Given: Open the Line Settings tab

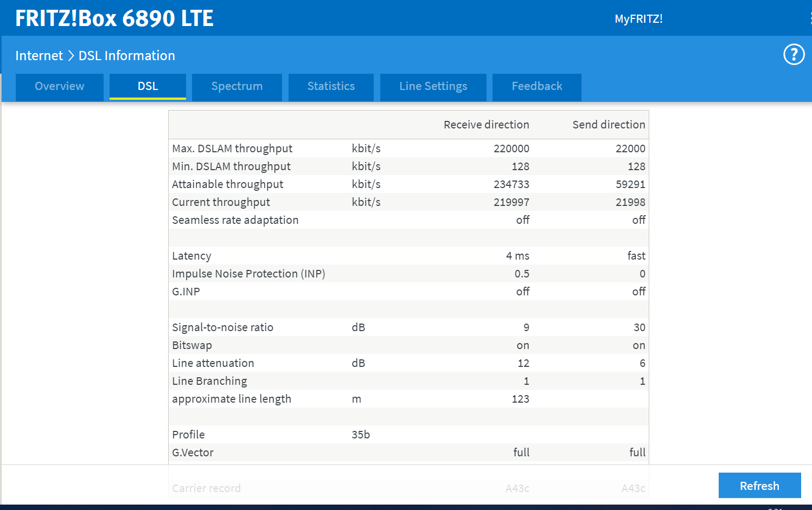Looking at the screenshot, I should 433,87.
